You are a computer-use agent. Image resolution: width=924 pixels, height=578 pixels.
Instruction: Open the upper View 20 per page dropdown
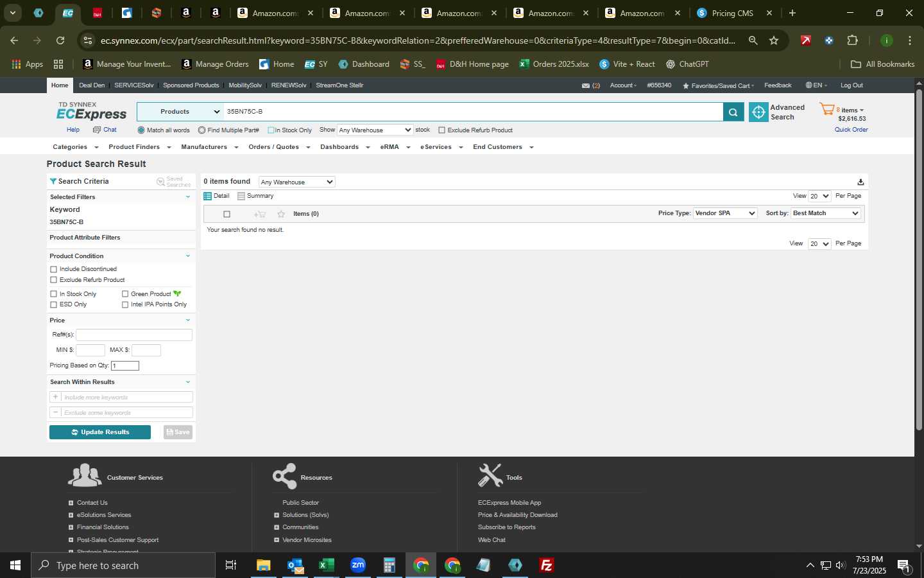pos(819,196)
